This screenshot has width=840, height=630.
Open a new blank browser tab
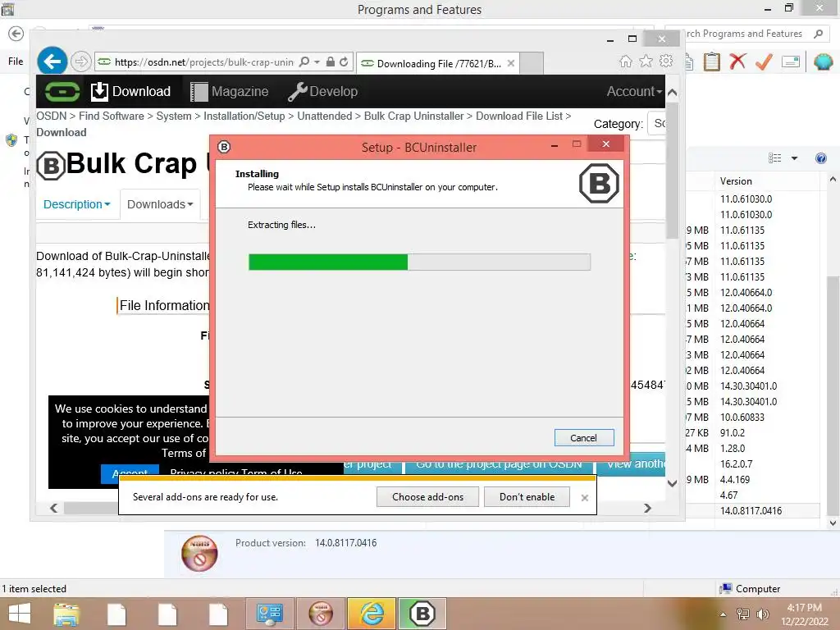click(532, 63)
